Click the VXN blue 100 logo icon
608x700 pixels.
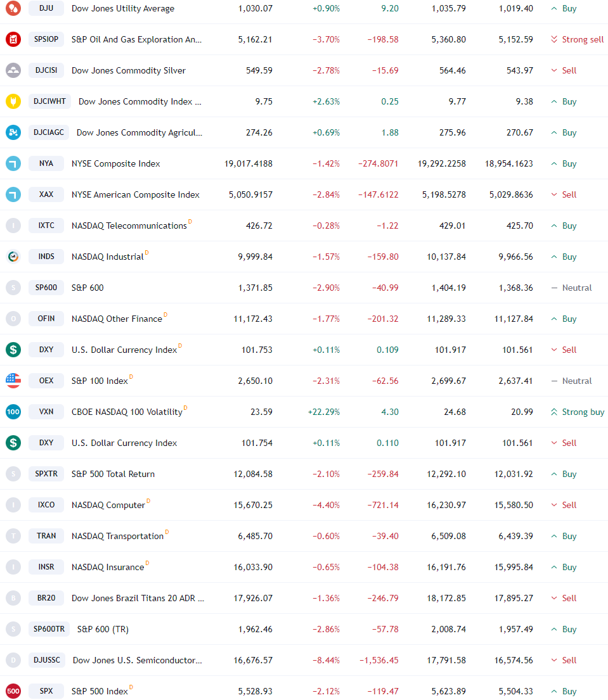(13, 412)
